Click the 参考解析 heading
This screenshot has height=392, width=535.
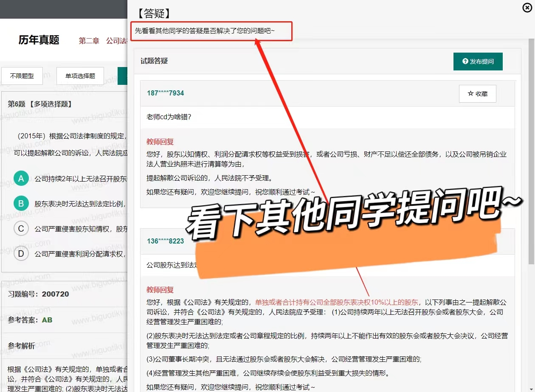[22, 346]
